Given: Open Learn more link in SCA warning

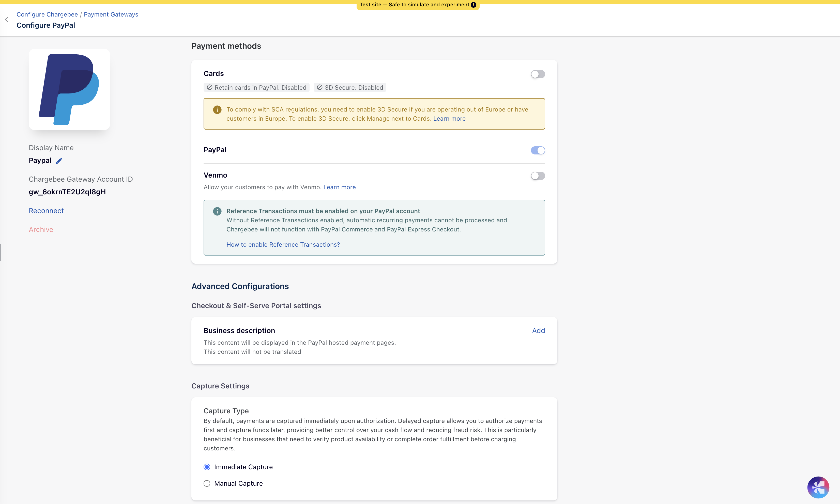Looking at the screenshot, I should (449, 119).
